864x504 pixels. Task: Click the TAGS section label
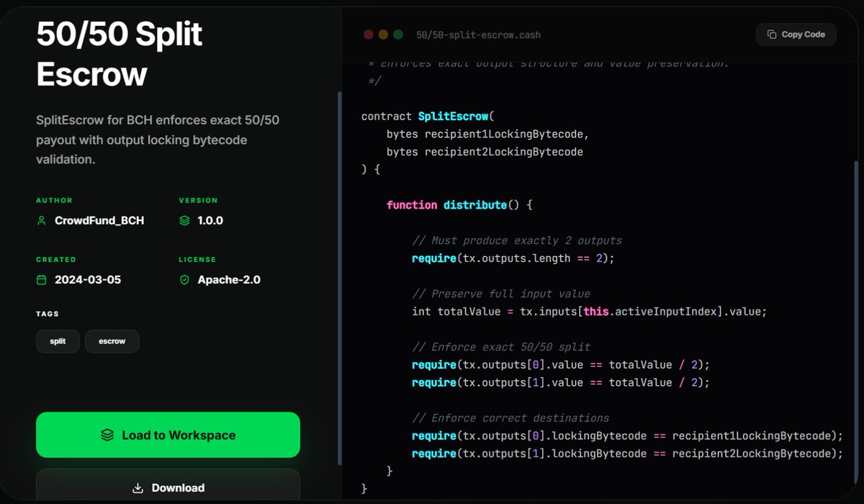(48, 314)
